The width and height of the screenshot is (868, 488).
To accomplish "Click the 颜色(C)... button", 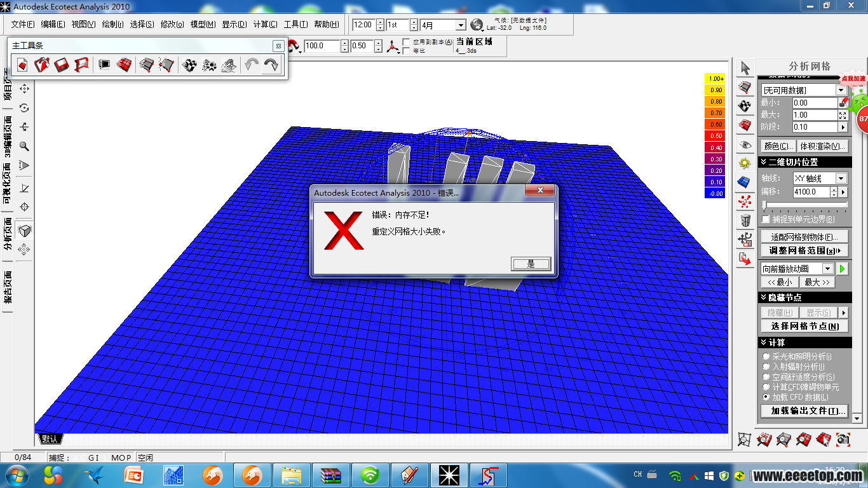I will (x=778, y=146).
